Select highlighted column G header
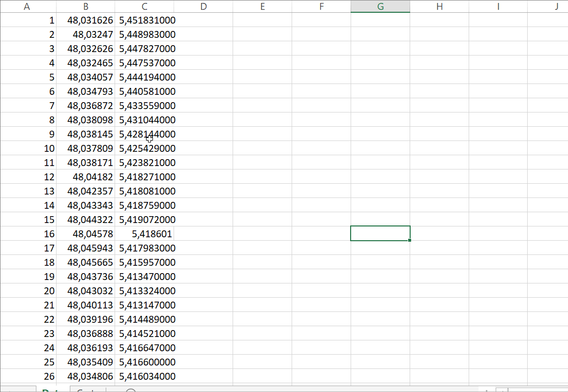Viewport: 568px width, 392px height. pos(380,6)
